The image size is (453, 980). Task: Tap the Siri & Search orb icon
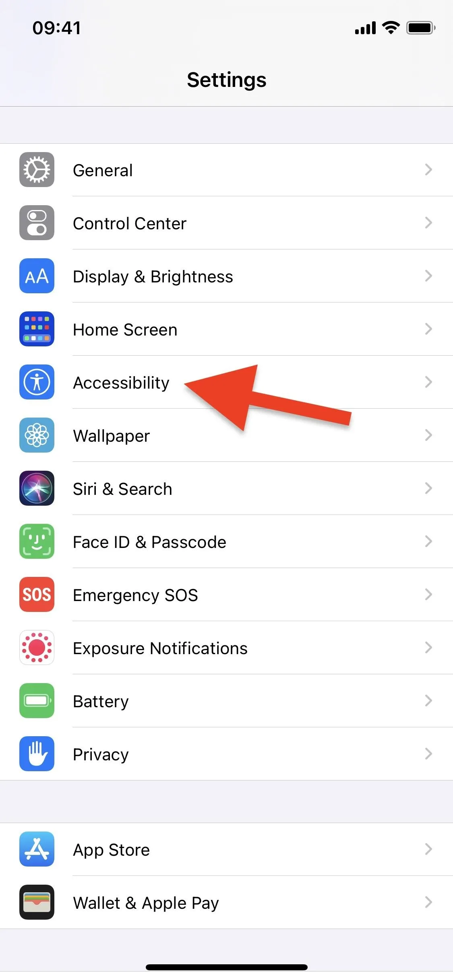point(37,488)
